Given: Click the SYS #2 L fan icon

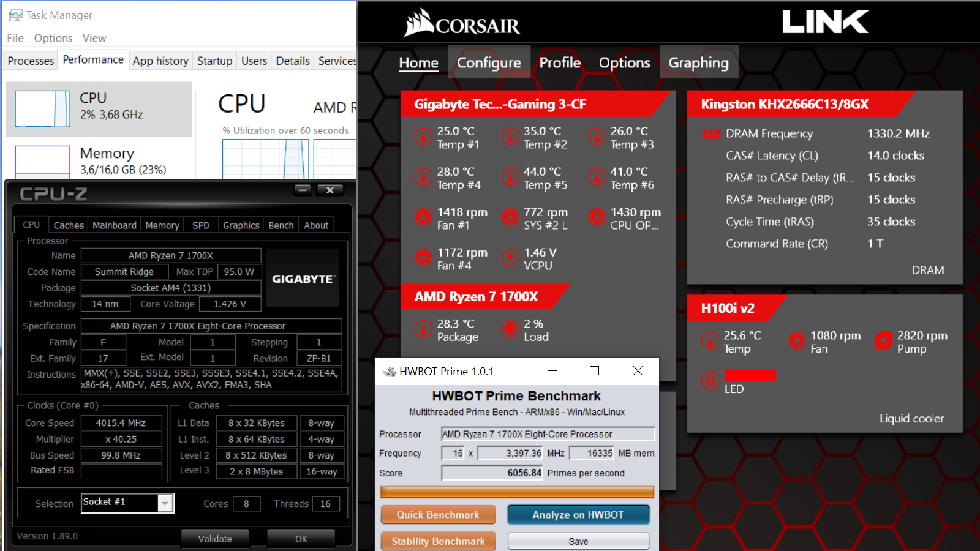Looking at the screenshot, I should point(510,217).
